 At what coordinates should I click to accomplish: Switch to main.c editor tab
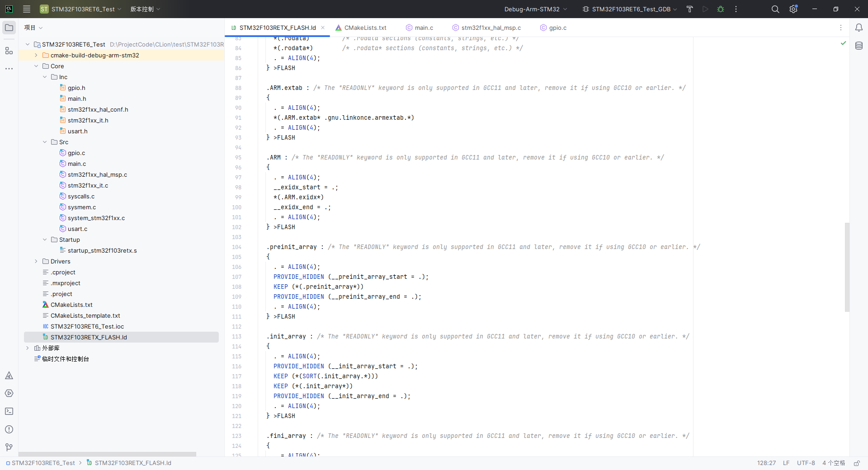point(420,28)
